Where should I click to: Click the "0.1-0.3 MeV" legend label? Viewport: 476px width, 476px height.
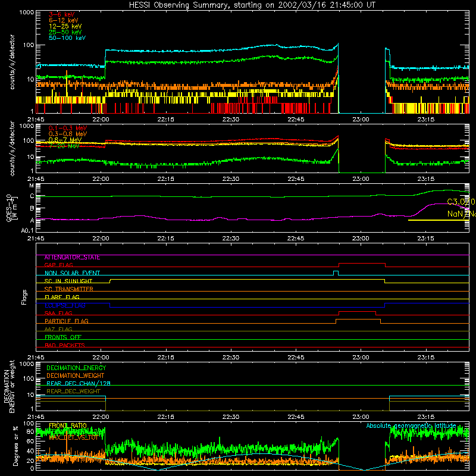[68, 128]
